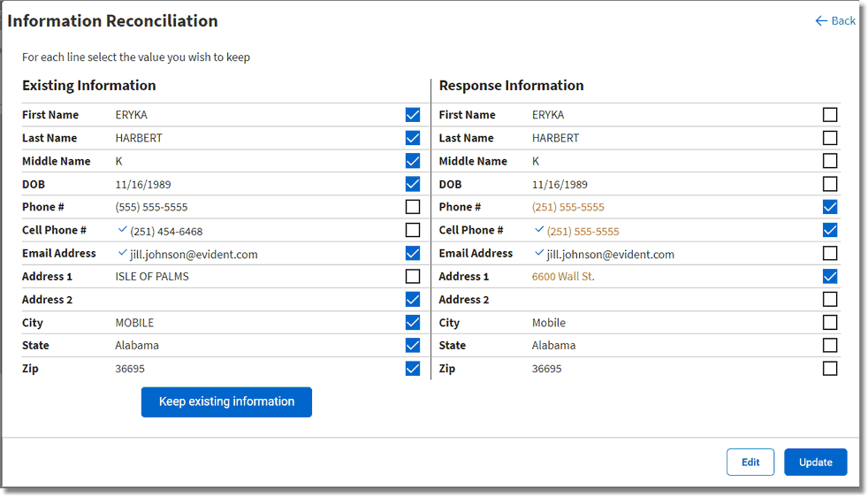
Task: Check Response Last Name checkbox
Action: [x=830, y=138]
